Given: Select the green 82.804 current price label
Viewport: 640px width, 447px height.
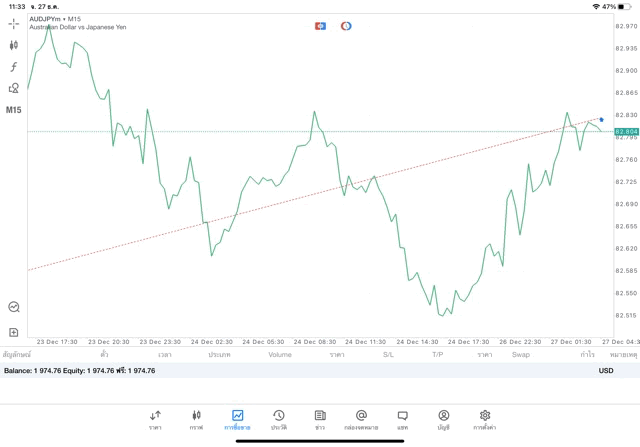Looking at the screenshot, I should [626, 131].
